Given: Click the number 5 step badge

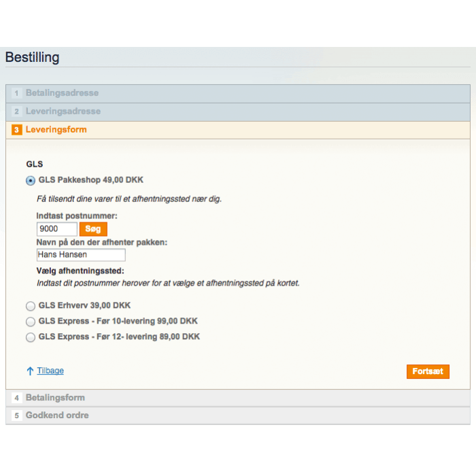Looking at the screenshot, I should [x=17, y=415].
